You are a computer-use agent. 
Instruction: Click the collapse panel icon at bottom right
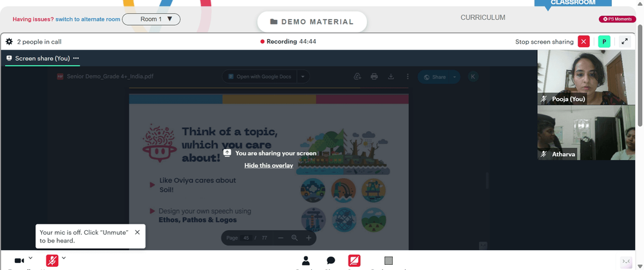click(626, 262)
